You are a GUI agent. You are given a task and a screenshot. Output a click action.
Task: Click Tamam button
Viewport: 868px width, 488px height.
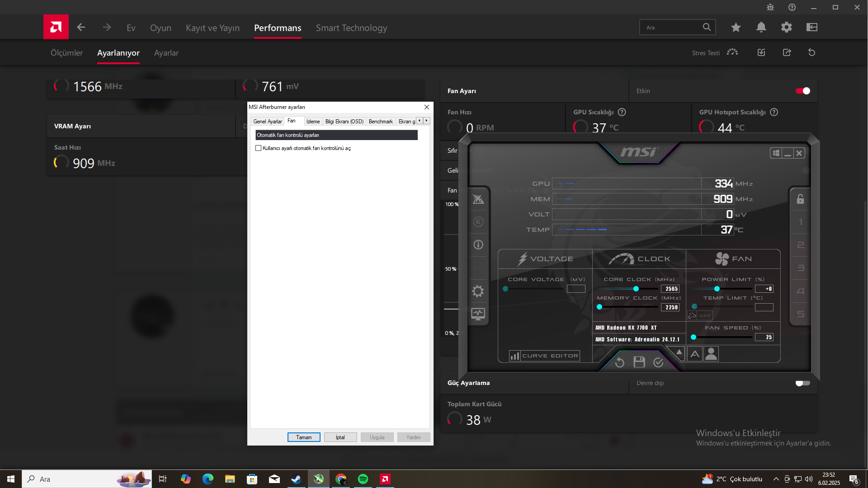coord(304,437)
